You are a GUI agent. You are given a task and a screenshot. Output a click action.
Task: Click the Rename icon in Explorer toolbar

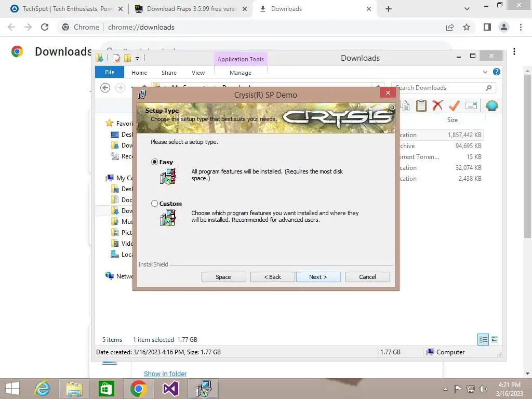pyautogui.click(x=471, y=105)
